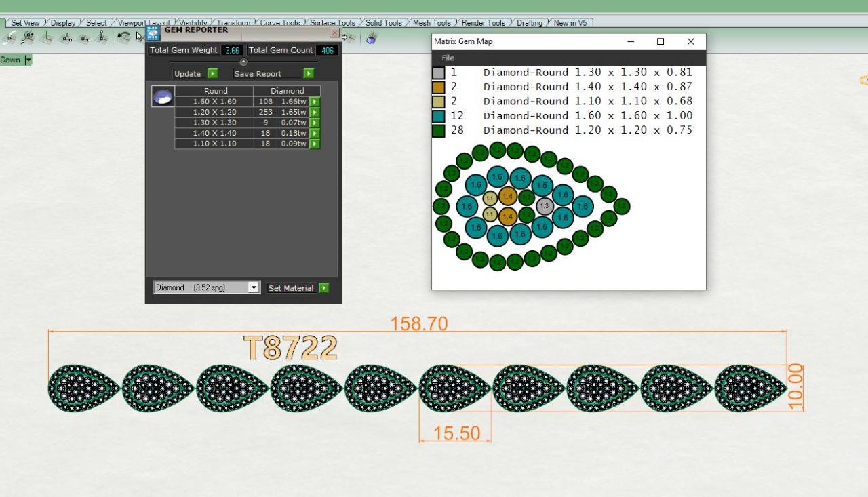Click the Diamond column header
Image resolution: width=868 pixels, height=497 pixels.
click(288, 91)
